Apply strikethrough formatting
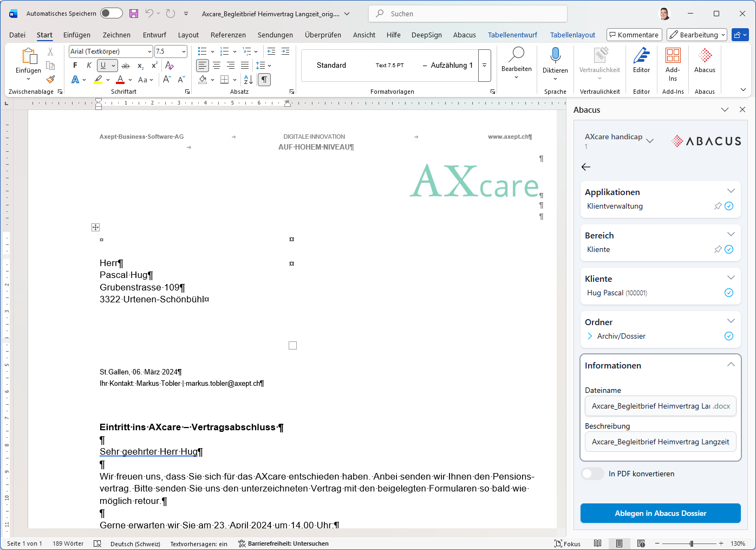 click(126, 66)
